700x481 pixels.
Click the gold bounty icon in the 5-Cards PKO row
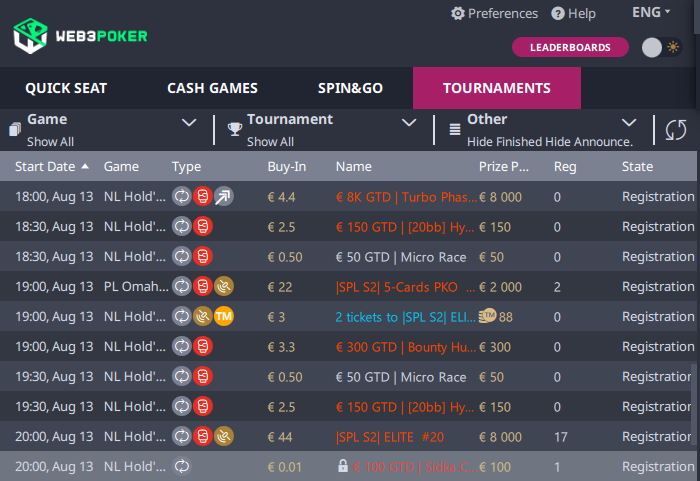point(224,287)
